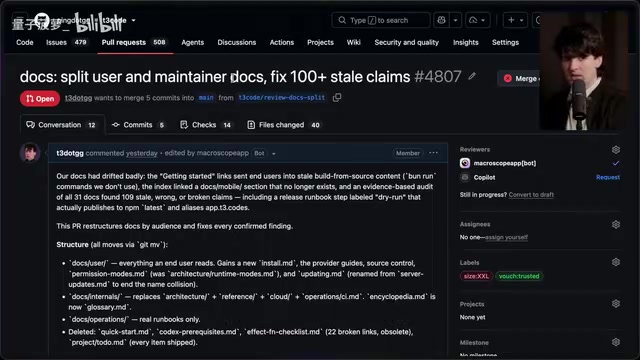The height and width of the screenshot is (360, 640).
Task: Open the Insights tab
Action: click(x=466, y=42)
